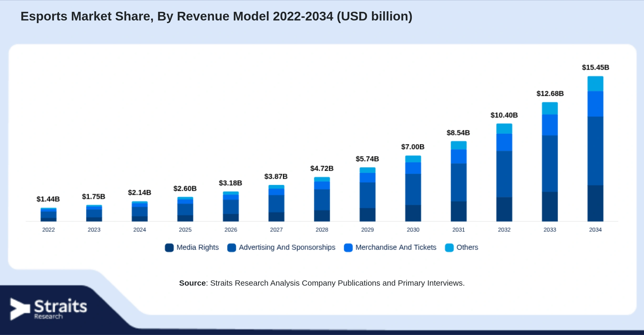Click the Advertising And Sponsorships segment of 2028 bar
Viewport: 644px width, 335px height.
(x=322, y=200)
